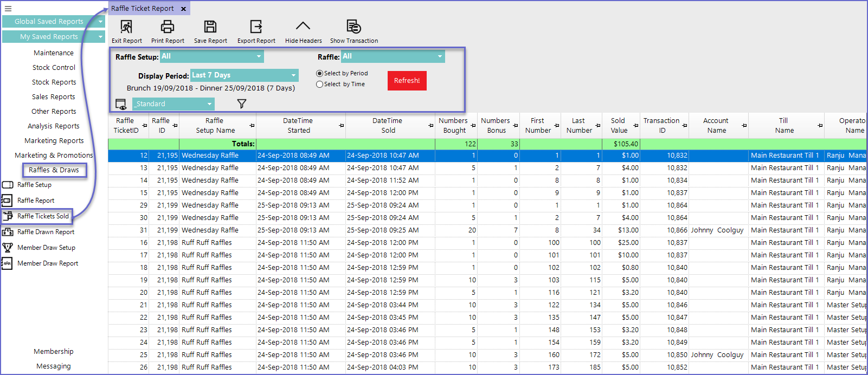
Task: Select the 'Select by Period' radio button
Action: coord(320,74)
